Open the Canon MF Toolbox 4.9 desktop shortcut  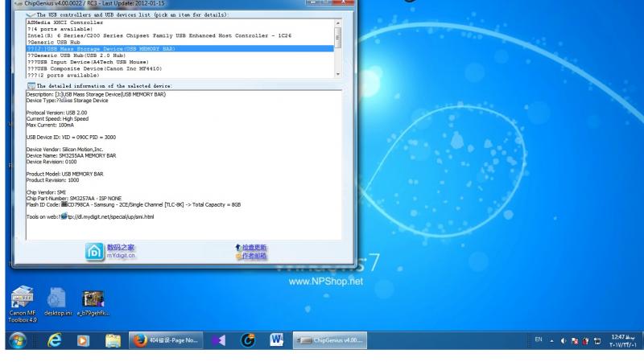pos(23,304)
